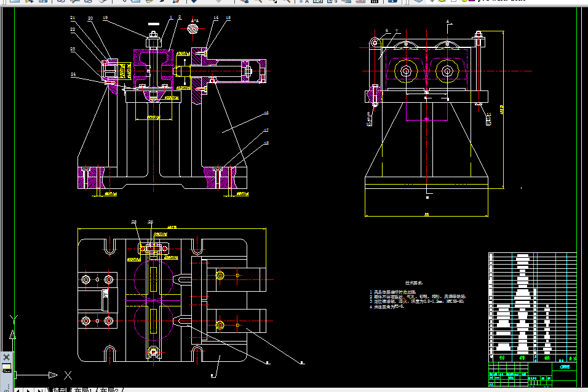Open the 布局2 layout tab

coord(109,390)
